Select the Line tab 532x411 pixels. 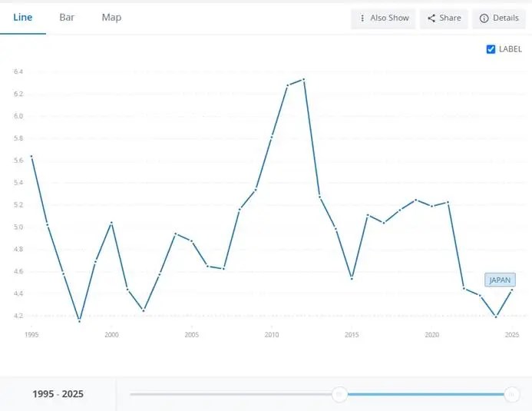pos(23,18)
